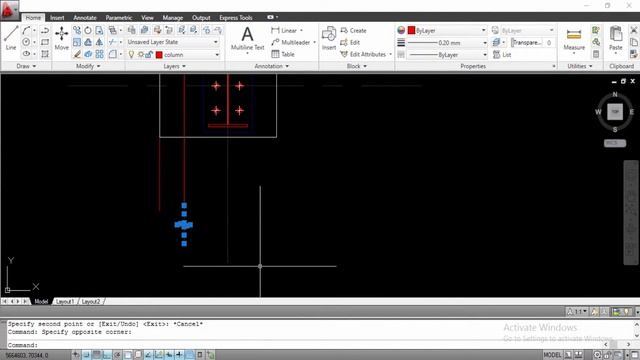
Task: Open the Layout1 tab
Action: (65, 302)
